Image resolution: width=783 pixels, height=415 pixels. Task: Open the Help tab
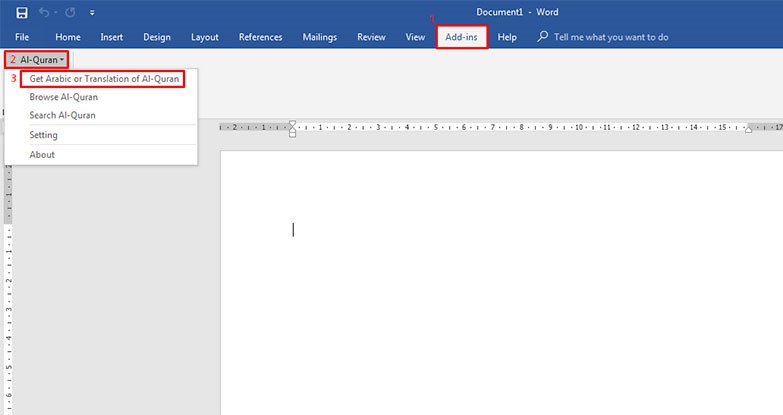coord(507,37)
